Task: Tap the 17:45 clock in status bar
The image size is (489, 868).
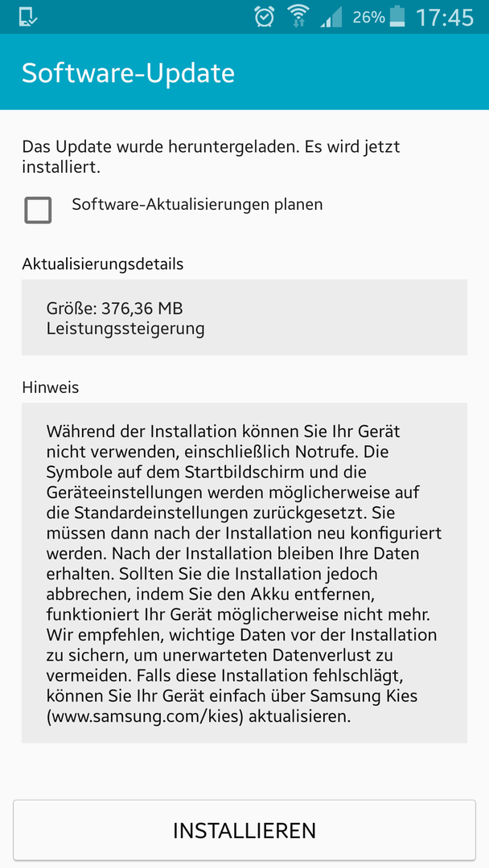Action: [x=445, y=18]
